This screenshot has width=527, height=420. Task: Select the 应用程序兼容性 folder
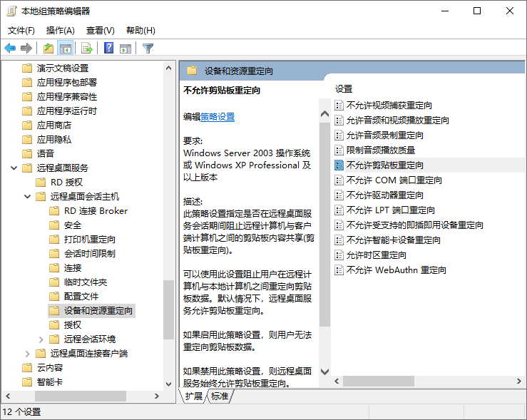click(67, 97)
